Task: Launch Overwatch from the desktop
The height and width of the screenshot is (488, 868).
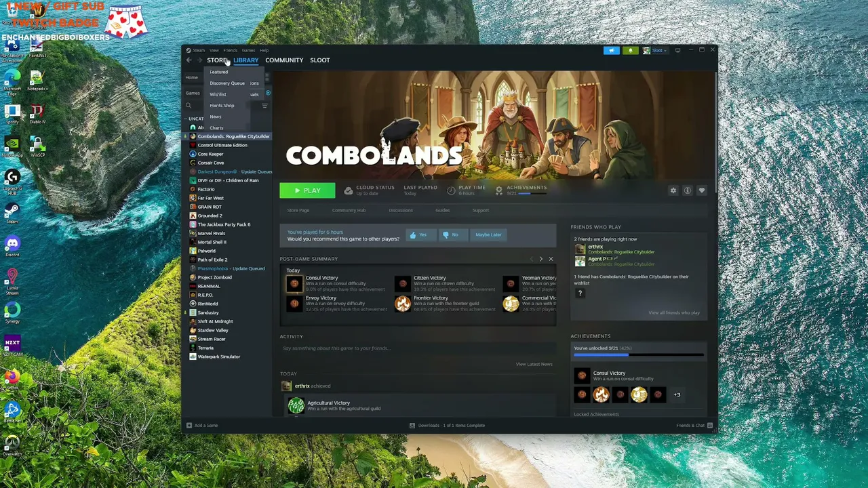Action: pos(12,445)
